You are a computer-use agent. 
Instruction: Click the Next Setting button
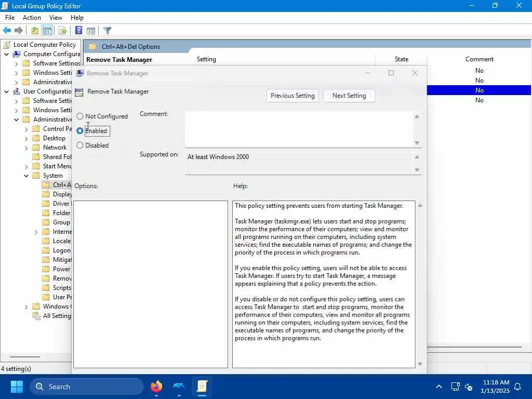(349, 96)
